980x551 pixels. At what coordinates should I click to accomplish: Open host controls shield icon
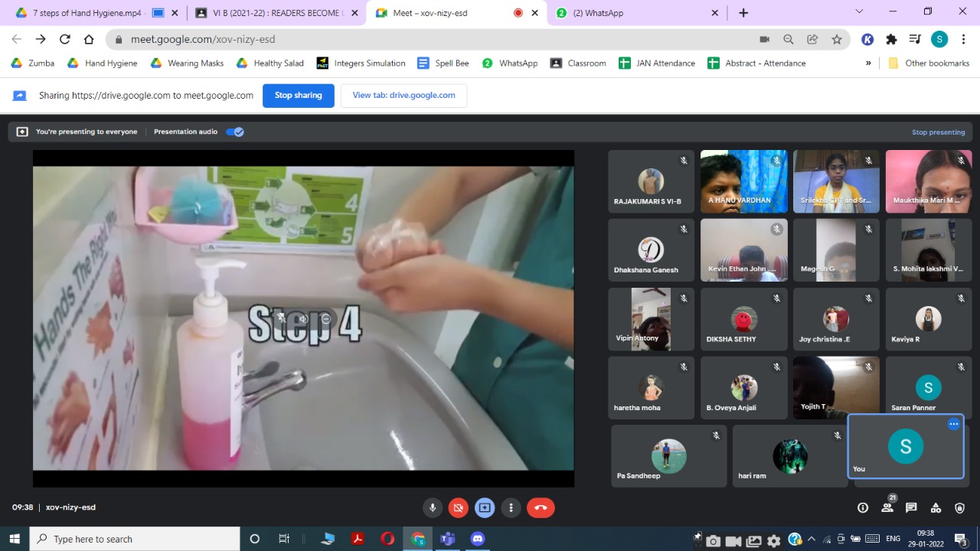tap(959, 507)
